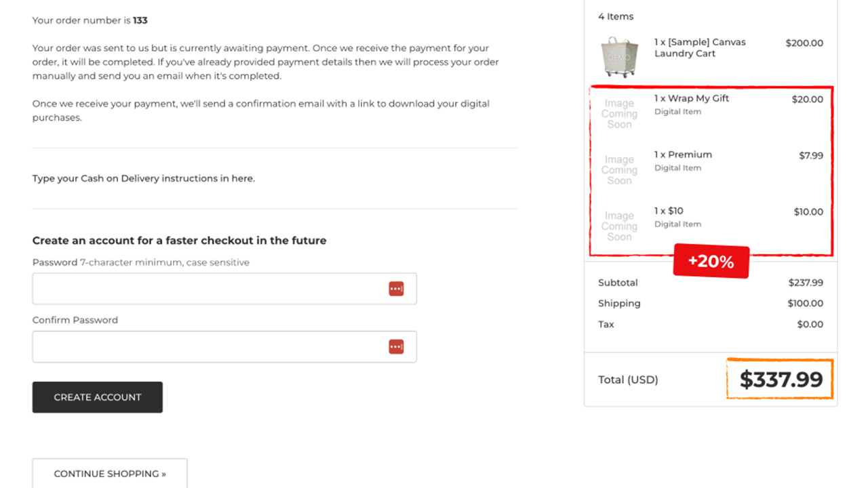Image resolution: width=868 pixels, height=488 pixels.
Task: Click the Canvas Laundry Cart product image
Action: [618, 56]
